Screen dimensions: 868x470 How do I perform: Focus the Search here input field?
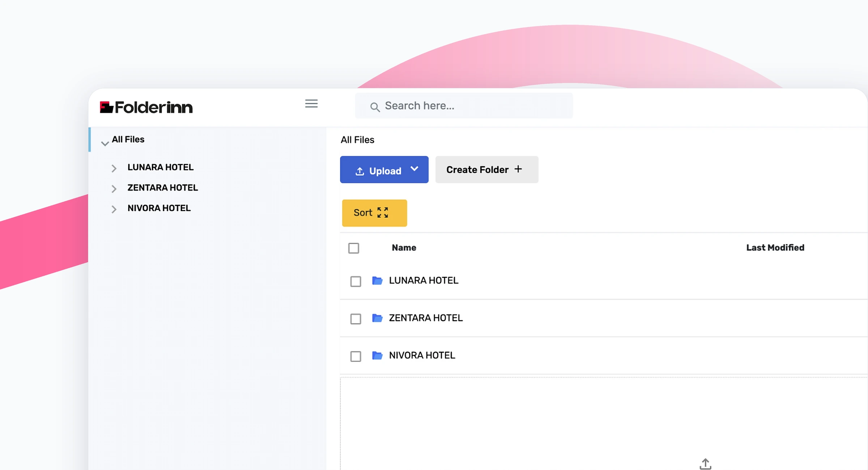(x=464, y=106)
